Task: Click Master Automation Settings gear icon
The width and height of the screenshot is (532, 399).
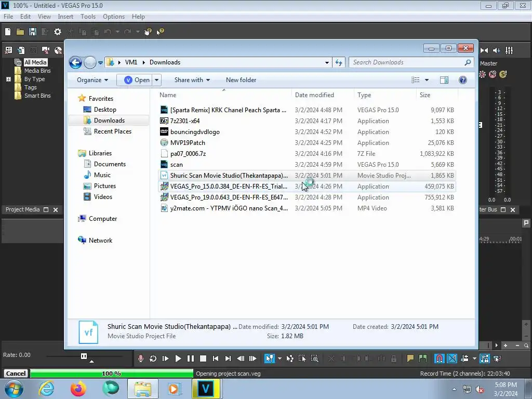Action: 482,74
